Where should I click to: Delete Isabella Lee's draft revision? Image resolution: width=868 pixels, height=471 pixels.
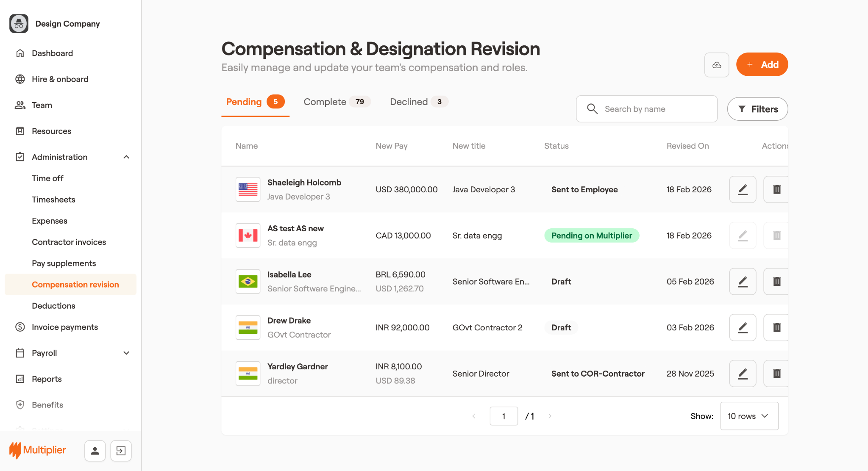tap(776, 281)
